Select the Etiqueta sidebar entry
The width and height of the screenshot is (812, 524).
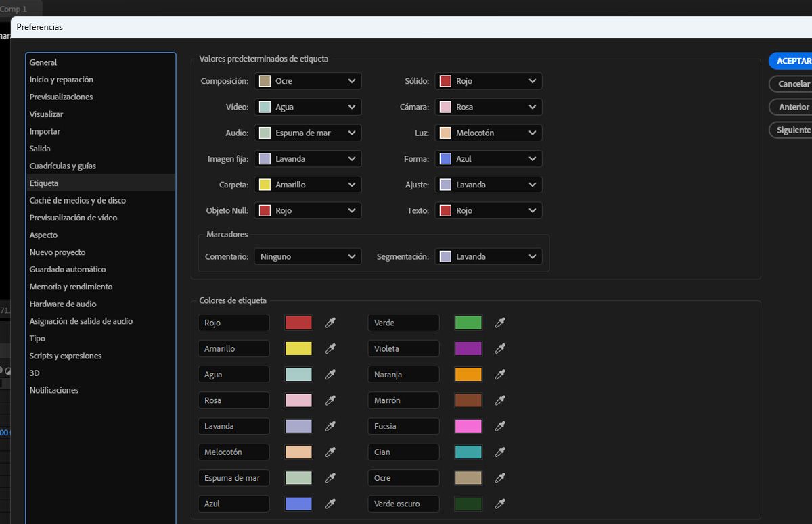pyautogui.click(x=101, y=183)
